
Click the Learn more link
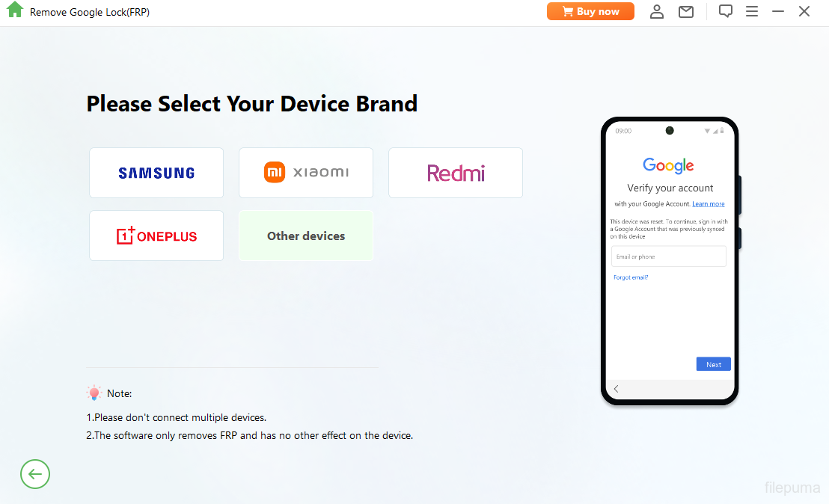pyautogui.click(x=708, y=204)
